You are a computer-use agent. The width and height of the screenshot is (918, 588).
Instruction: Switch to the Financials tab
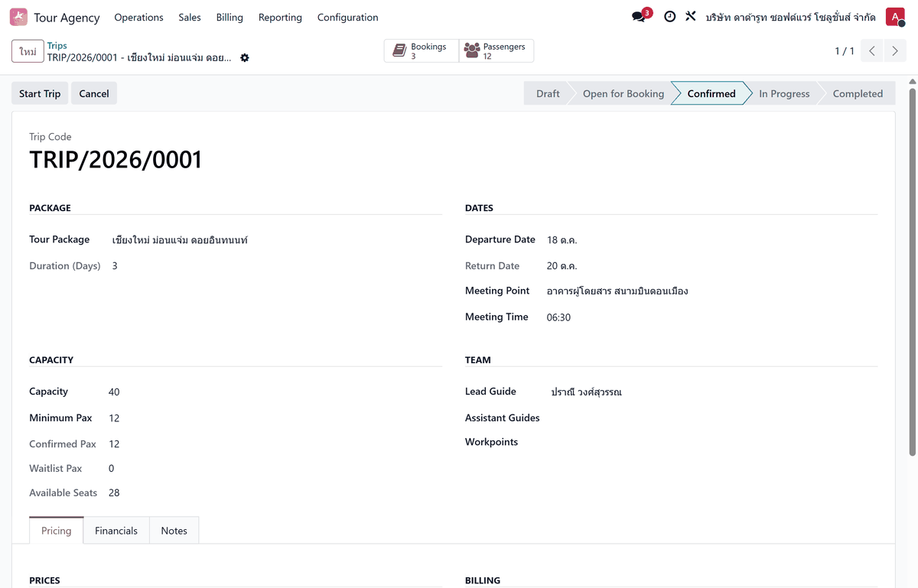[116, 531]
